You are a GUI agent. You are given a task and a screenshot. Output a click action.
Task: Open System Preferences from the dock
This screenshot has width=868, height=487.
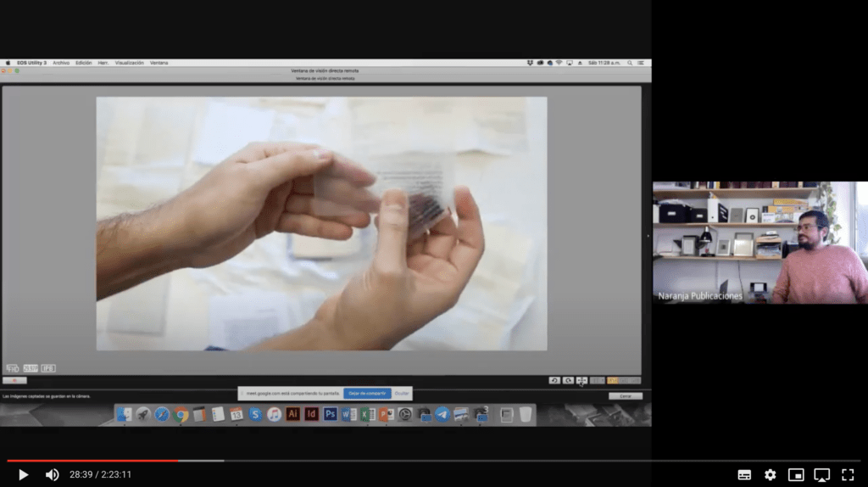(x=405, y=414)
